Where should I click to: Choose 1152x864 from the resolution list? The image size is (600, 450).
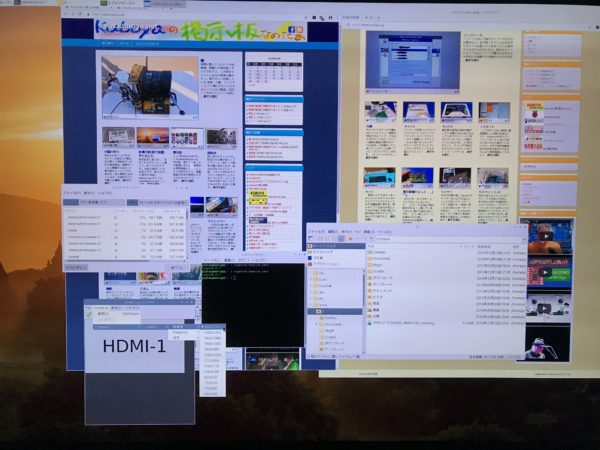212,360
